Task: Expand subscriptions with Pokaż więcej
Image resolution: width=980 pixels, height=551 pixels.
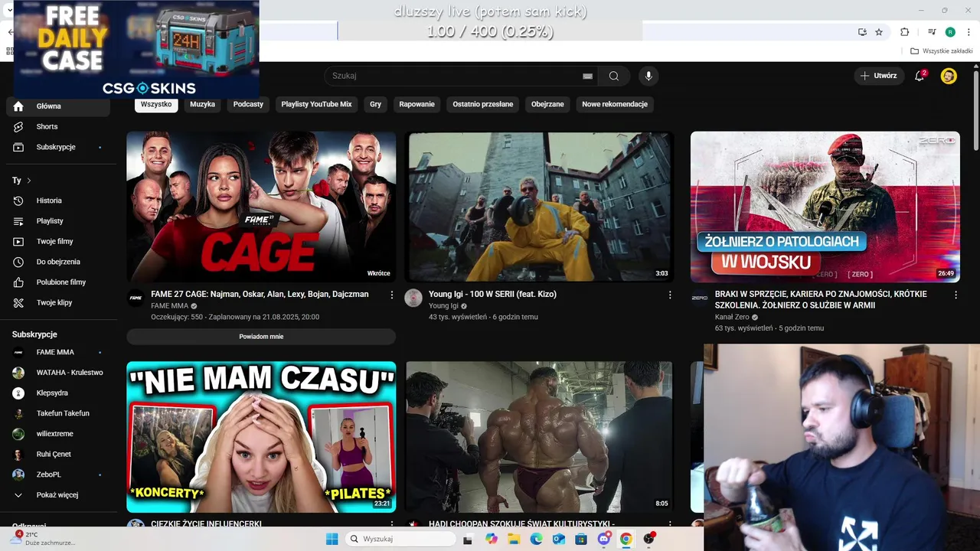Action: tap(58, 495)
